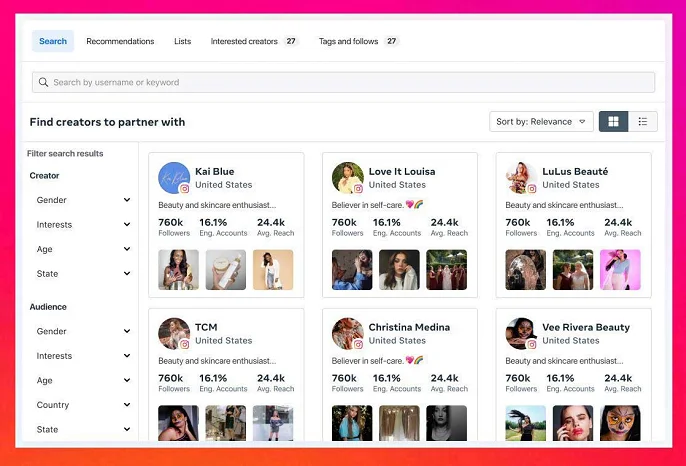Image resolution: width=686 pixels, height=466 pixels.
Task: Open the Sort by Relevance dropdown
Action: click(x=541, y=122)
